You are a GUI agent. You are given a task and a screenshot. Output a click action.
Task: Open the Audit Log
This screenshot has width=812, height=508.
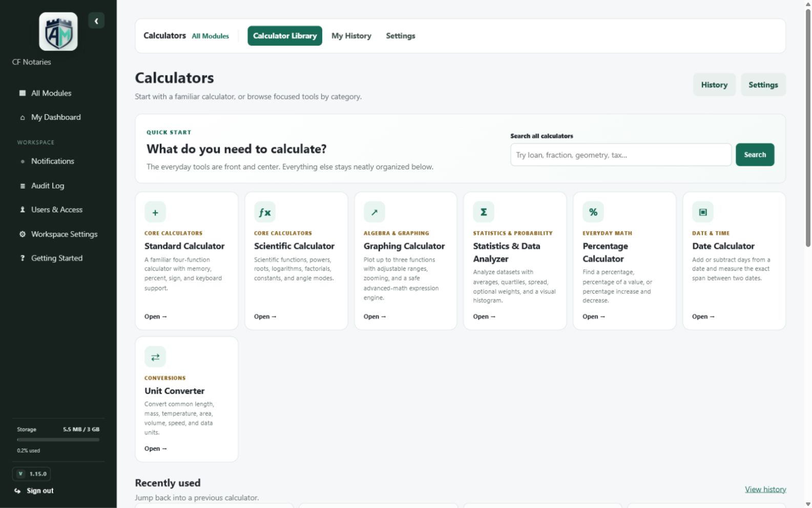click(x=48, y=186)
